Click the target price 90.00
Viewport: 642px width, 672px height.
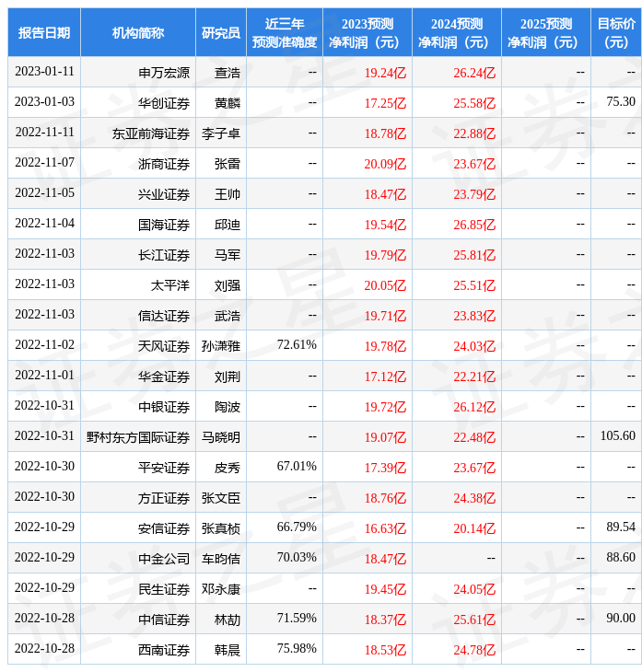(621, 619)
